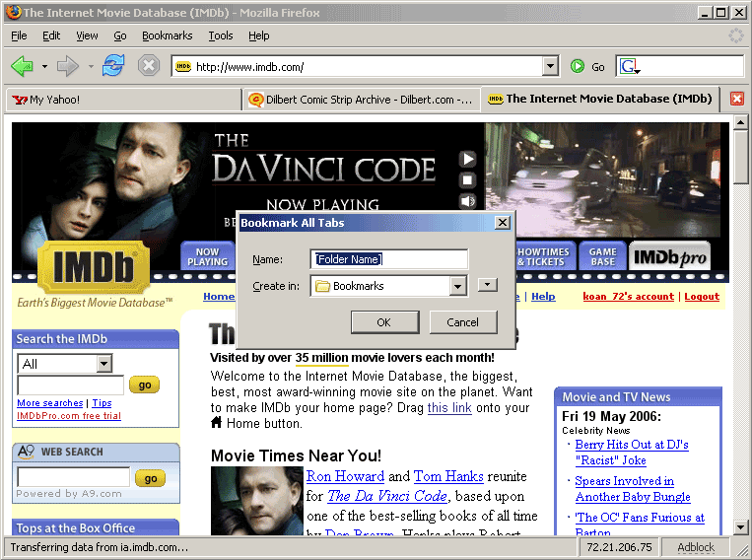Viewport: 752px width, 560px height.
Task: Click the yellow IMDb logo
Action: coord(94,266)
